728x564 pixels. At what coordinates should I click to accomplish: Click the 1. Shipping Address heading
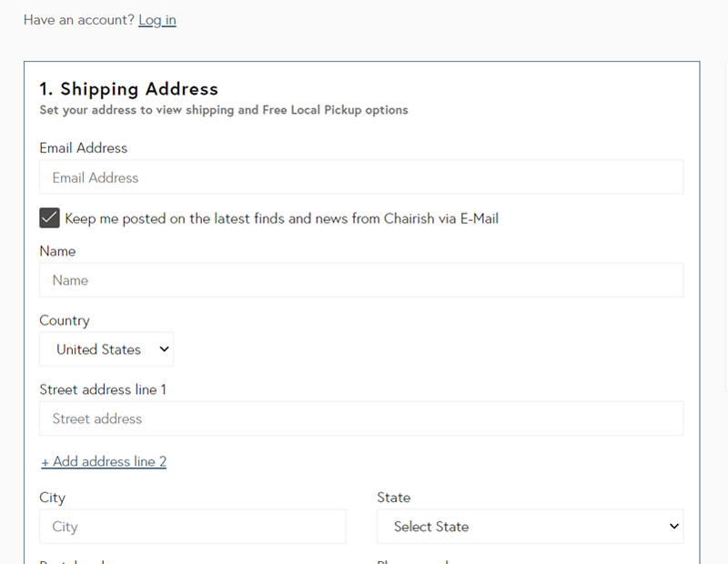pyautogui.click(x=128, y=89)
